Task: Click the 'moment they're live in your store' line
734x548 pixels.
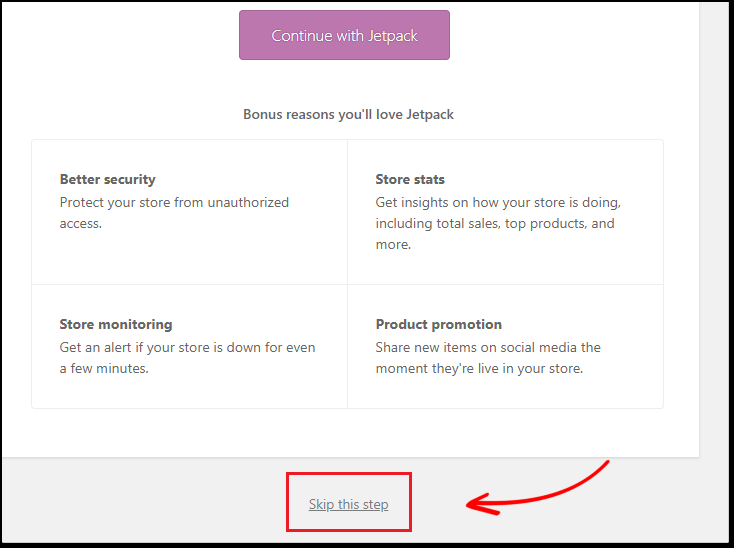Action: [x=479, y=368]
